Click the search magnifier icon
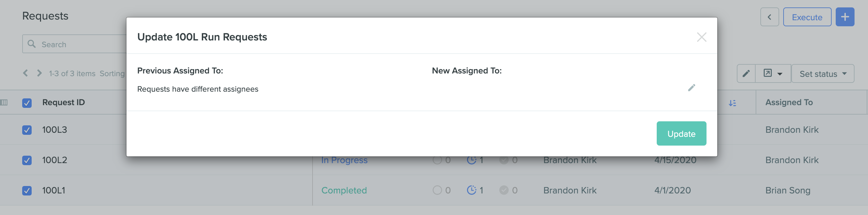This screenshot has height=215, width=868. point(32,44)
